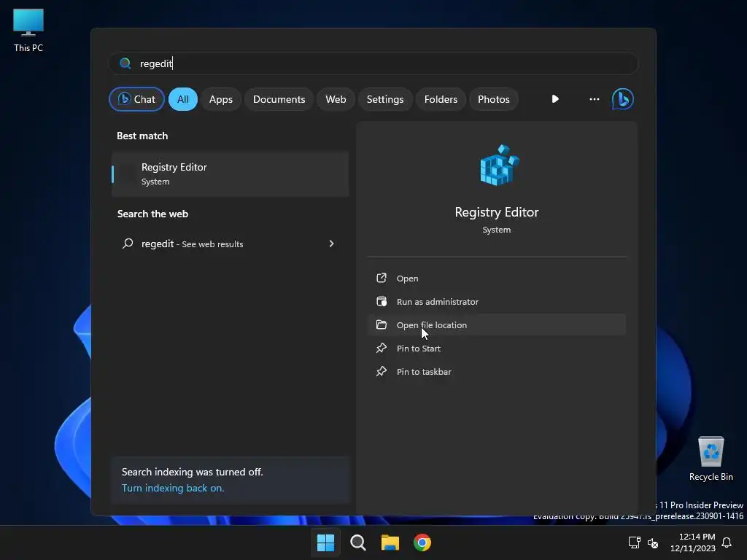Screen dimensions: 747x560
Task: Click the Open launch icon
Action: coord(381,278)
